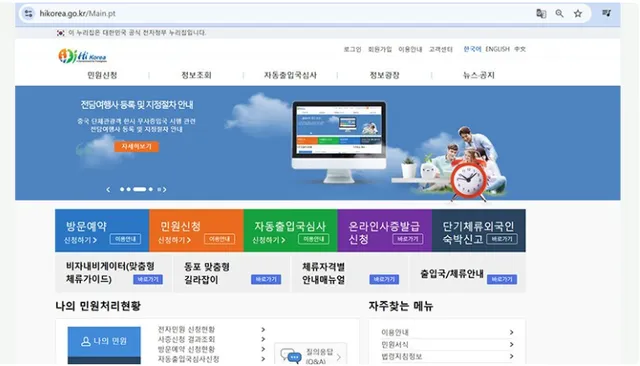Click chevron in 질의응답 Q&A box
Viewport: 640px width, 366px height.
(x=339, y=358)
